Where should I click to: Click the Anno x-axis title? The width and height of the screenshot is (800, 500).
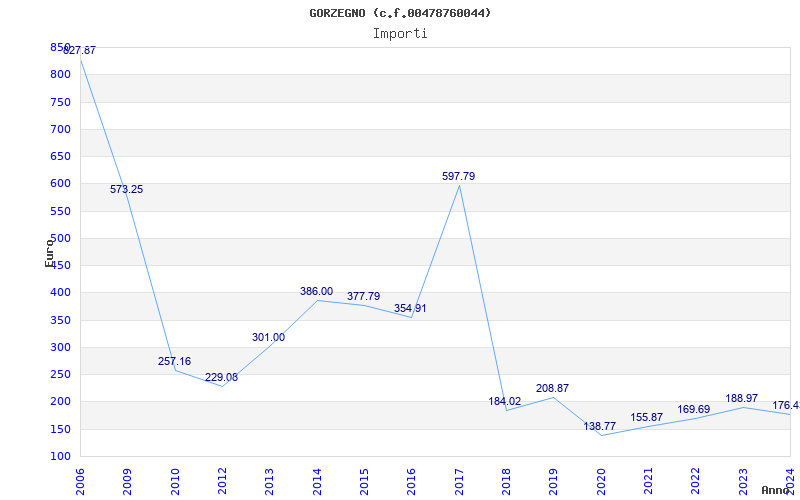coord(775,490)
